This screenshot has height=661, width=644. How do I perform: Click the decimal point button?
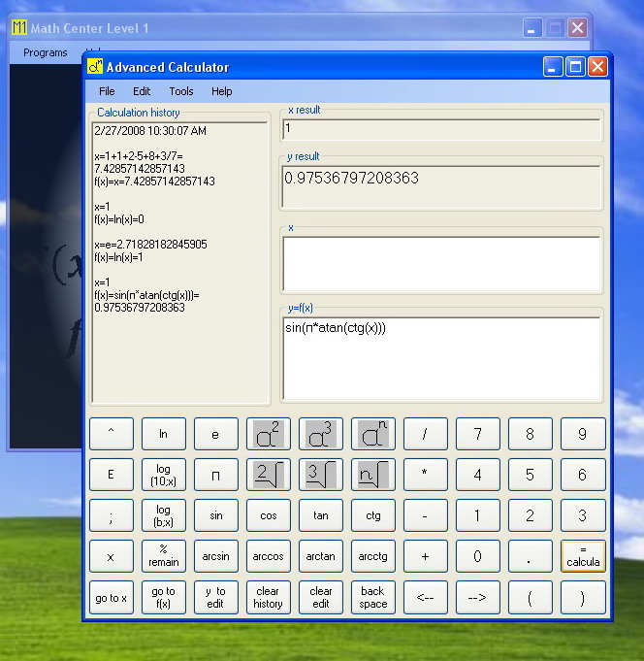pos(530,556)
